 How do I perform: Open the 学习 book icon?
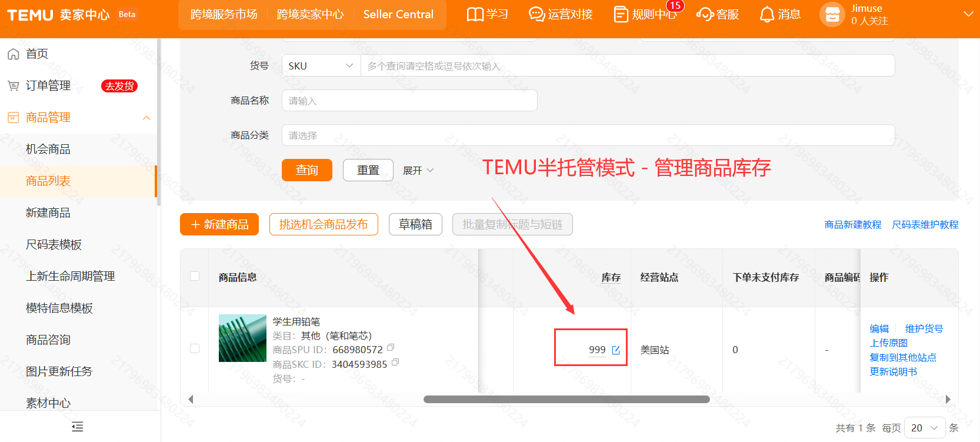pyautogui.click(x=475, y=14)
